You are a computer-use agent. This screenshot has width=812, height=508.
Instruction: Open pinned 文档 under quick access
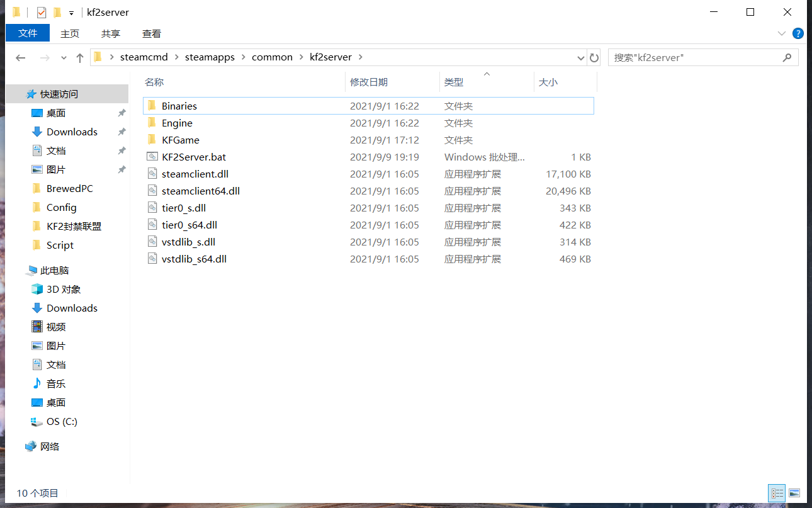pos(56,150)
